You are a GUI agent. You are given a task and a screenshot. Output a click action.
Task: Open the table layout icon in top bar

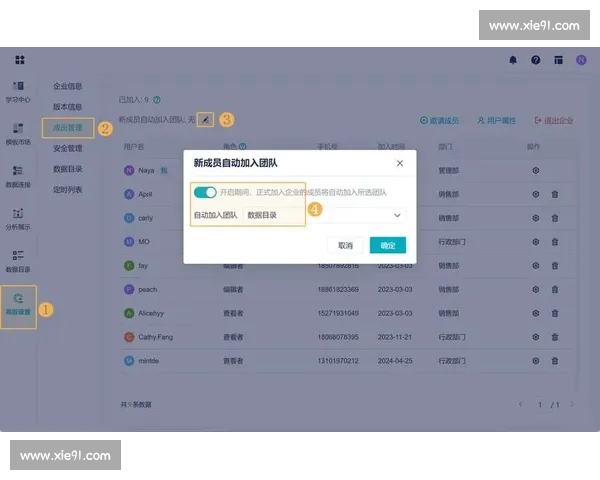coord(558,60)
